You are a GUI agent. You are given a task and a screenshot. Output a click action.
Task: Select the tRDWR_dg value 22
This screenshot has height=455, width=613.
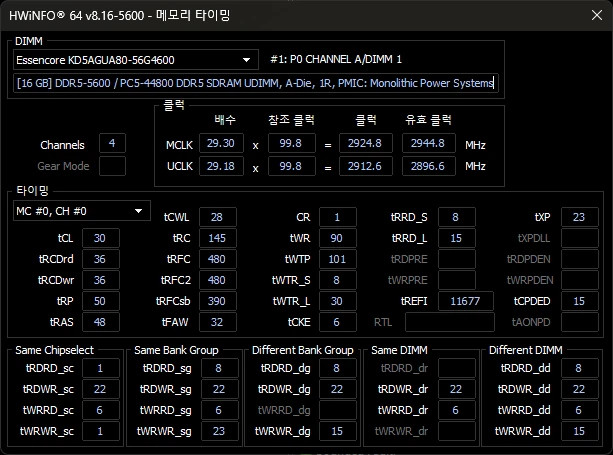click(338, 389)
